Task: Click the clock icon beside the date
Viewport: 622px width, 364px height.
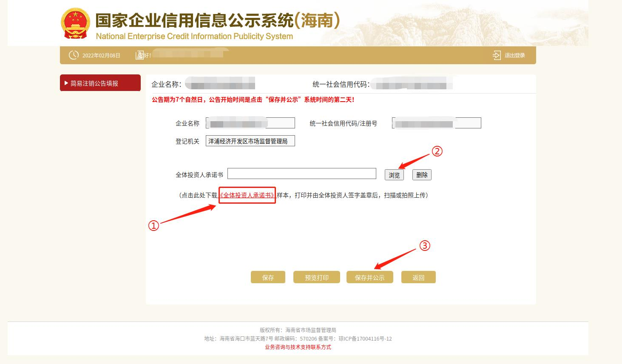Action: [74, 55]
